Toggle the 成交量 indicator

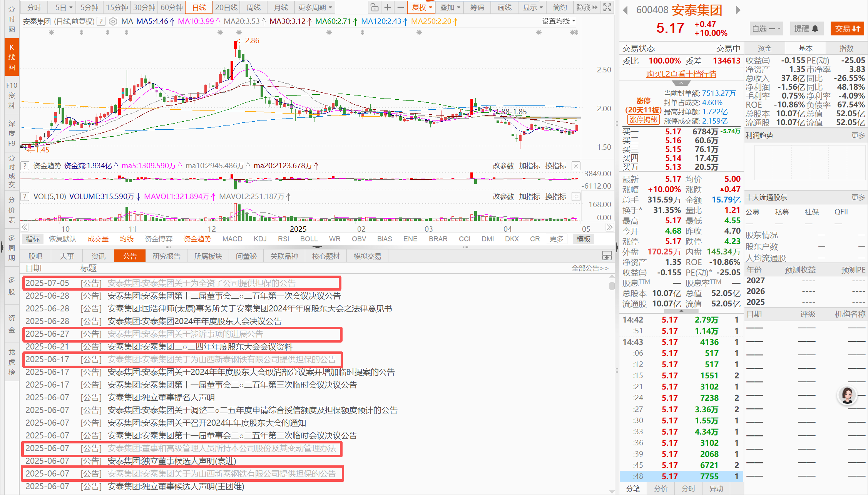(98, 239)
